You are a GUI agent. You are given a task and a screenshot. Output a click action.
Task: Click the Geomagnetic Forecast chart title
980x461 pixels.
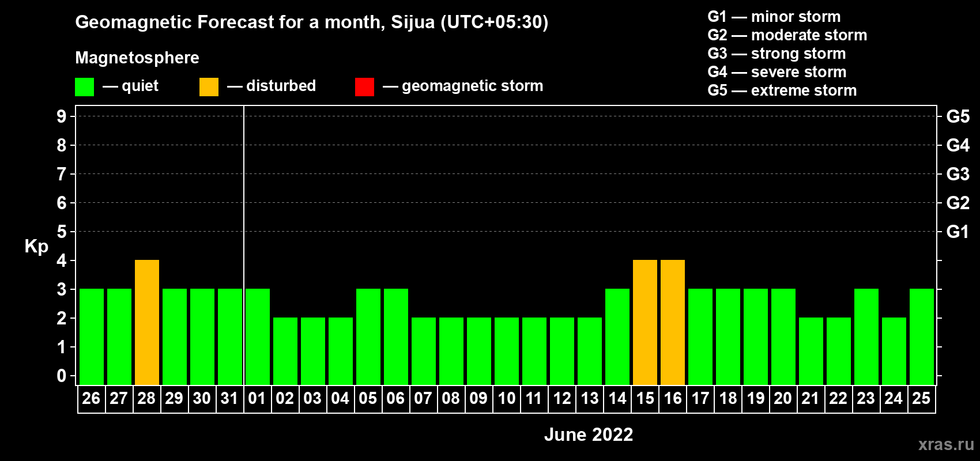(x=312, y=22)
